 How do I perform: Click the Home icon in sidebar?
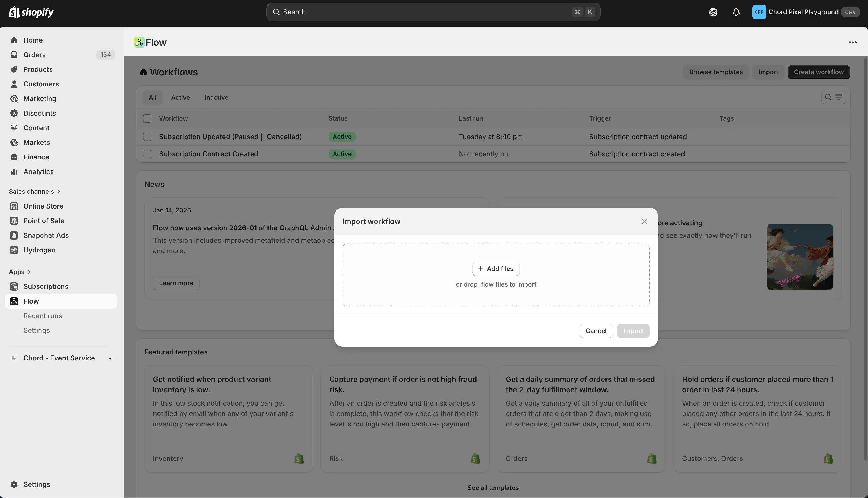[x=14, y=40]
